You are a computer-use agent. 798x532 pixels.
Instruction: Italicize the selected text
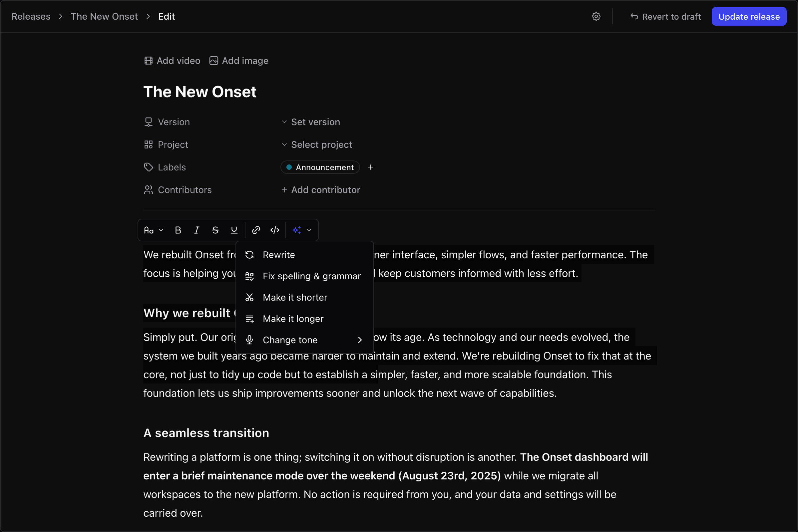(x=197, y=230)
